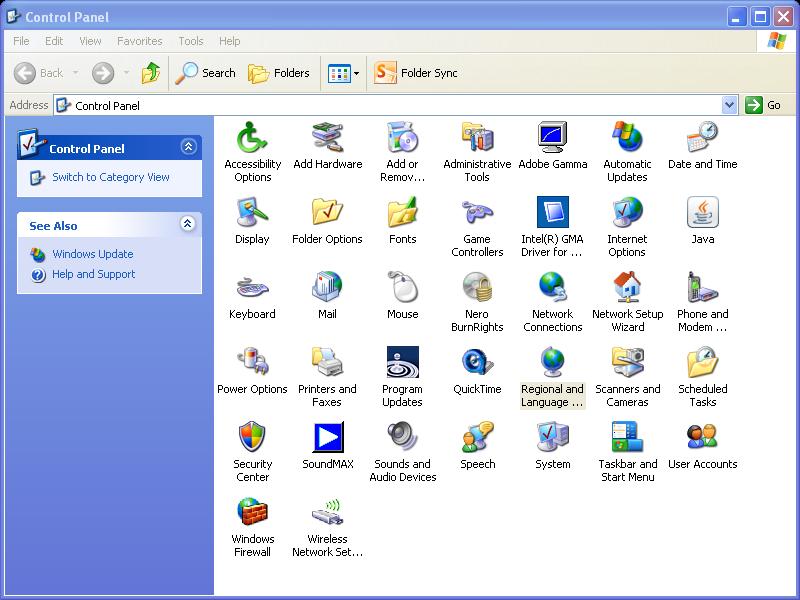
Task: Open Accessibility Options
Action: coord(253,152)
